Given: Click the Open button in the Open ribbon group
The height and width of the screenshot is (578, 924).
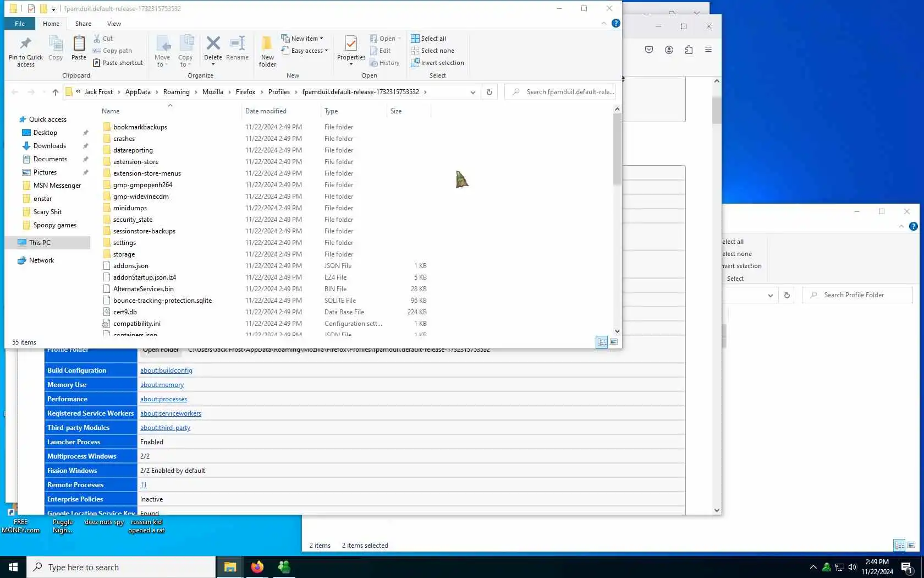Looking at the screenshot, I should (x=385, y=39).
